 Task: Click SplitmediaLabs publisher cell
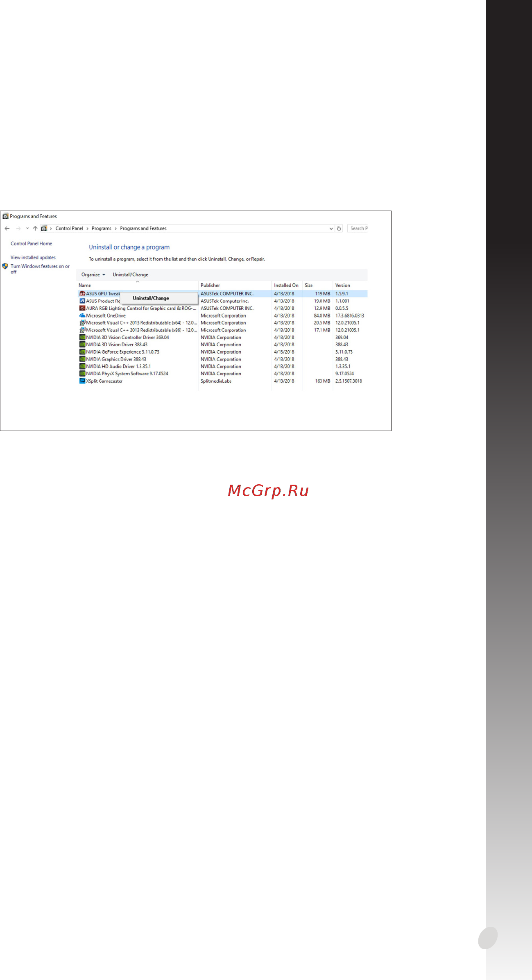[216, 381]
